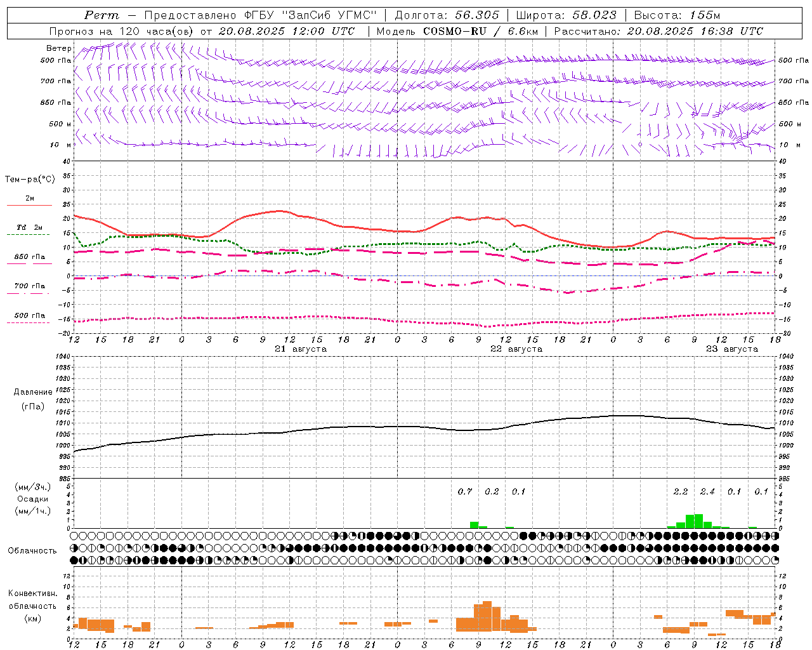Click the date label '21 августа'

coord(301,349)
